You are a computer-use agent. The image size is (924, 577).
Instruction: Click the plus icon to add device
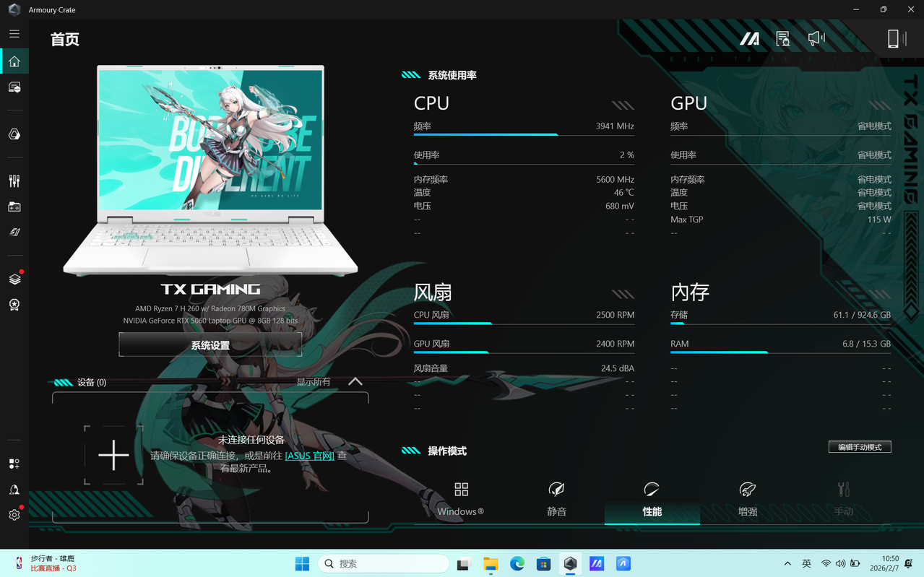[x=113, y=455]
